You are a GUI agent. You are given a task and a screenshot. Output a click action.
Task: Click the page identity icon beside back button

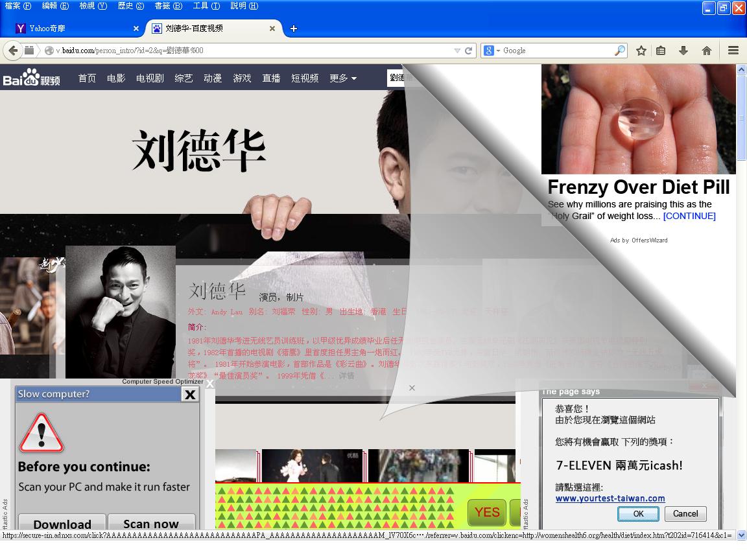point(30,51)
